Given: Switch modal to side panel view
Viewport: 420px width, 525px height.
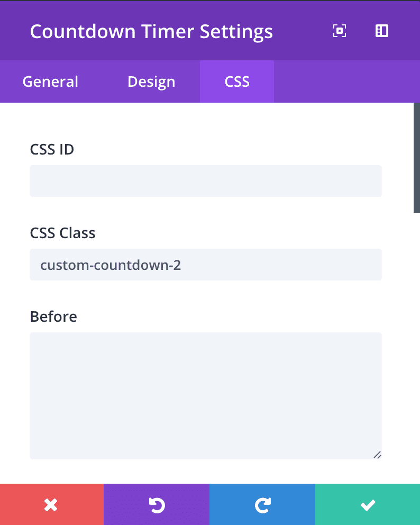Looking at the screenshot, I should (x=381, y=31).
